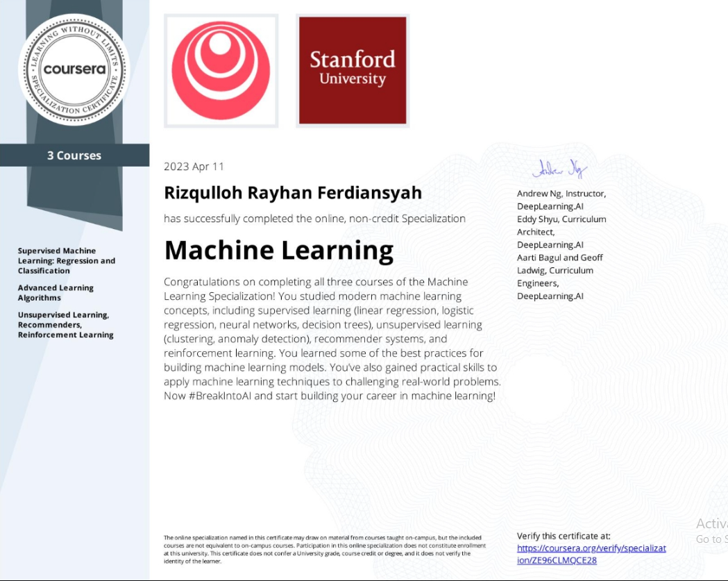Open the certificate verification link ZE96CLMQCE28
728x581 pixels.
pyautogui.click(x=555, y=560)
